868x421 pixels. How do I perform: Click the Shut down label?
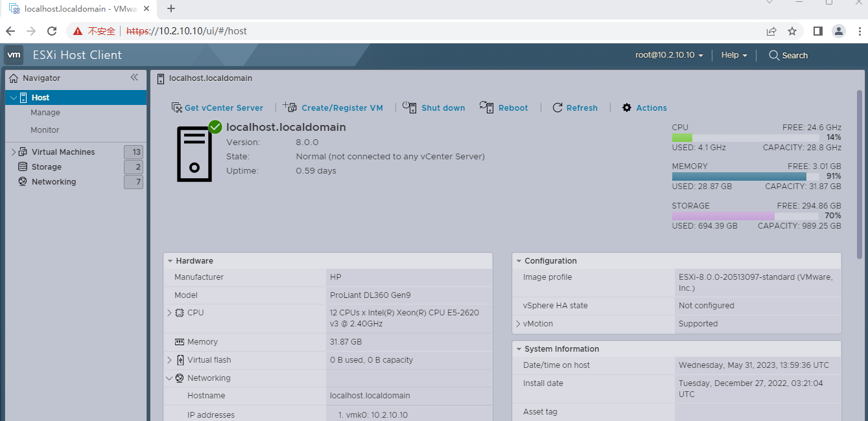pyautogui.click(x=443, y=108)
